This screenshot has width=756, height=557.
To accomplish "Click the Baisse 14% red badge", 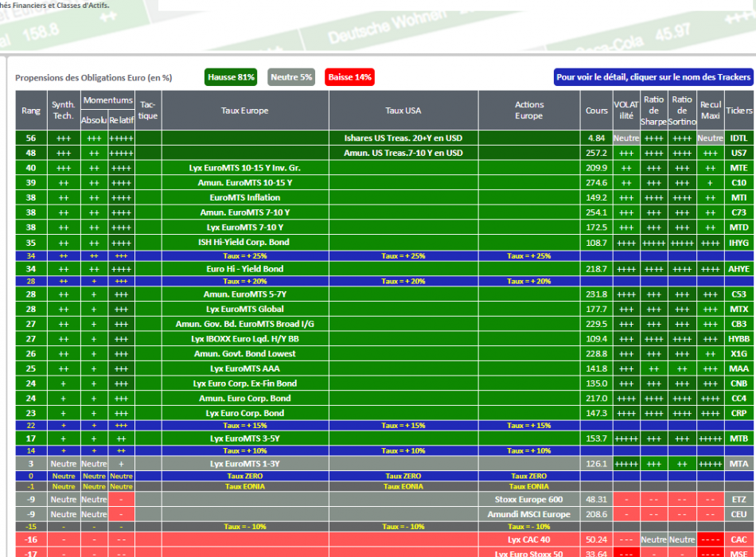I will 349,77.
